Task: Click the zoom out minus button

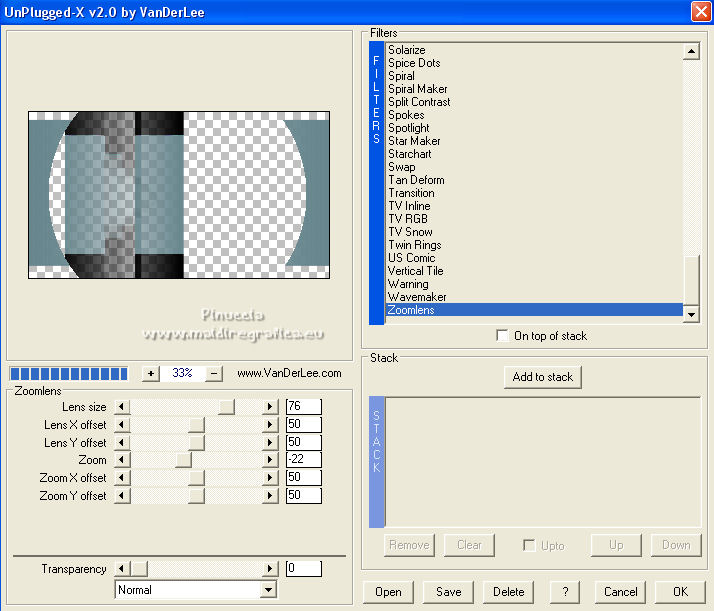Action: click(x=214, y=373)
